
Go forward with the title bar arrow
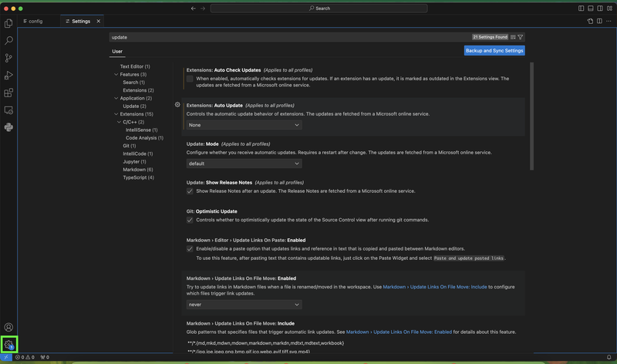click(x=203, y=8)
